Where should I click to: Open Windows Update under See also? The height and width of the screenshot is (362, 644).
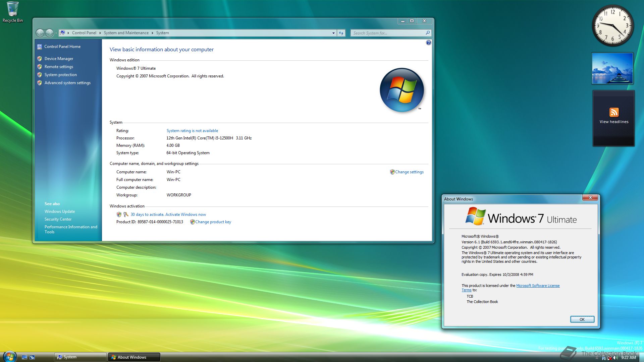(x=60, y=212)
